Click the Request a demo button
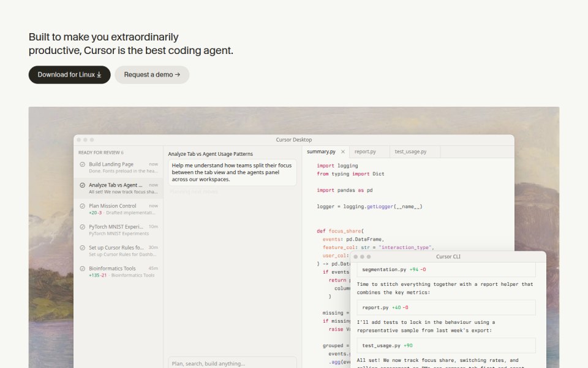 [152, 75]
